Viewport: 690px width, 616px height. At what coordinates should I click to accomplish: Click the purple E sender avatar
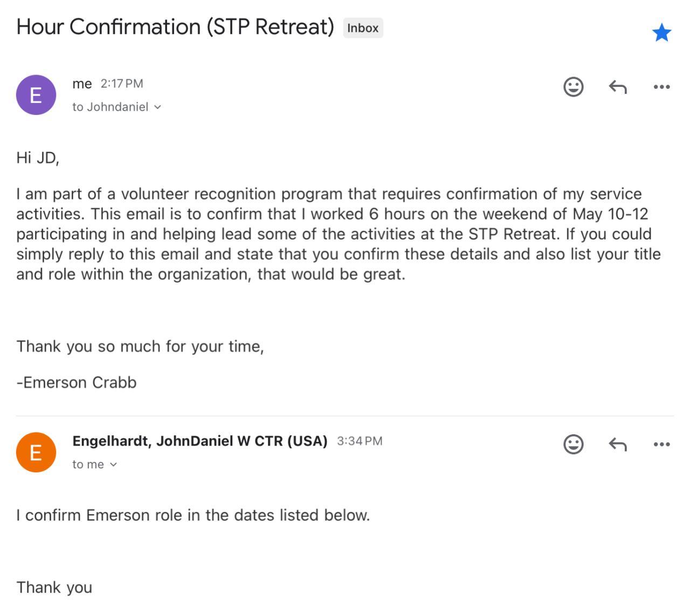point(36,95)
